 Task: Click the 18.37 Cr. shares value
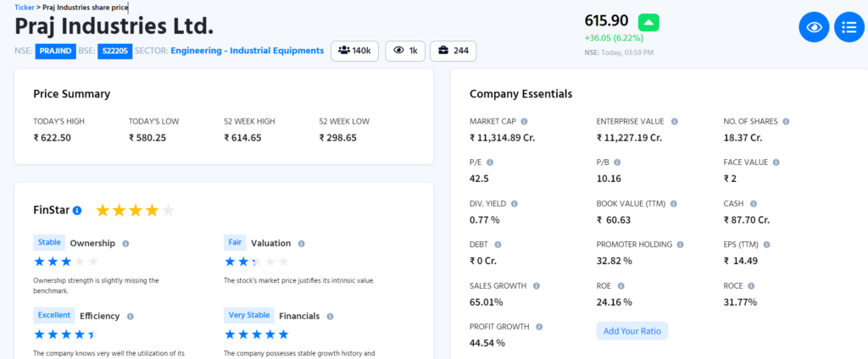pos(743,138)
